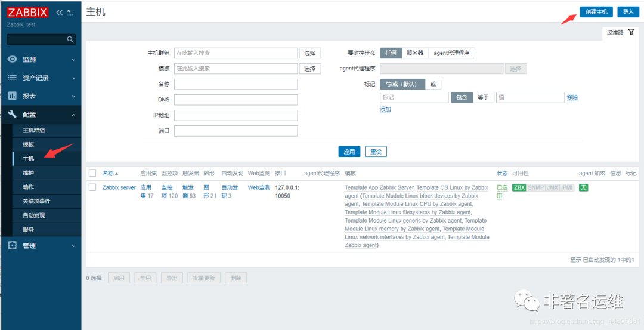The width and height of the screenshot is (644, 330).
Task: Click 选择 beside 模板 field
Action: (x=310, y=69)
